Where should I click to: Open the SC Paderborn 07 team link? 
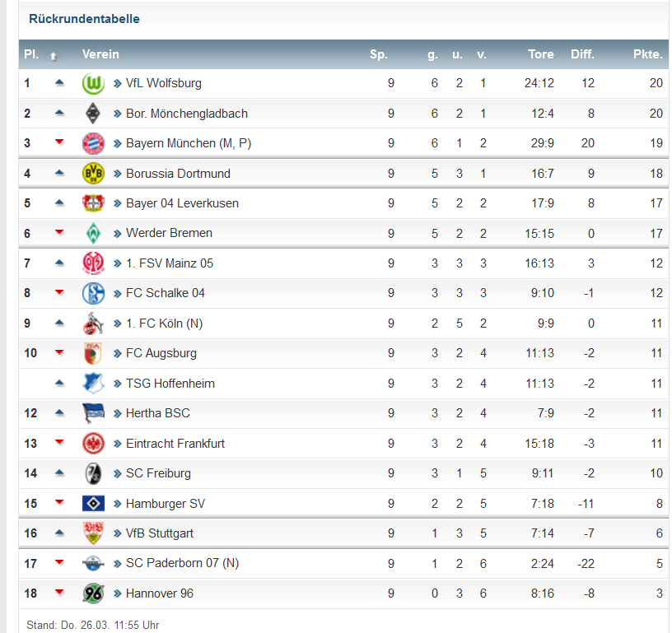(x=183, y=563)
